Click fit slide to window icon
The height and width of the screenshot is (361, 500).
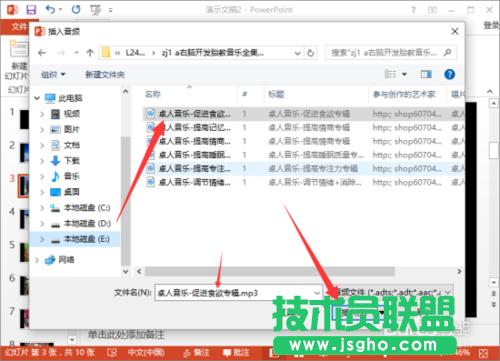[484, 353]
